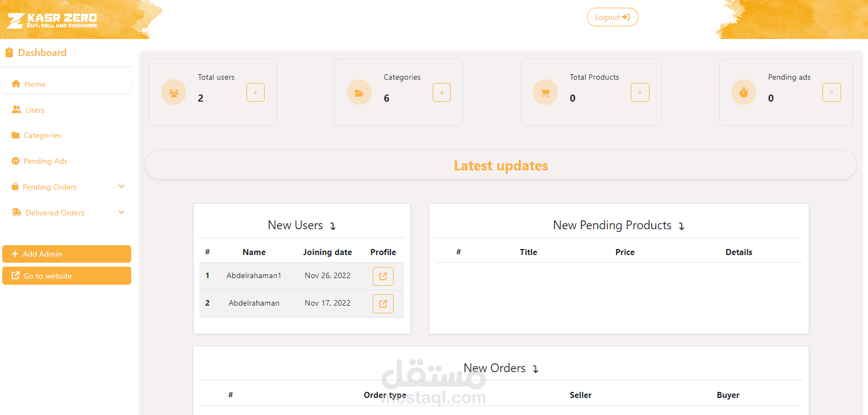Open Users page from sidebar
This screenshot has height=415, width=868.
pyautogui.click(x=66, y=110)
